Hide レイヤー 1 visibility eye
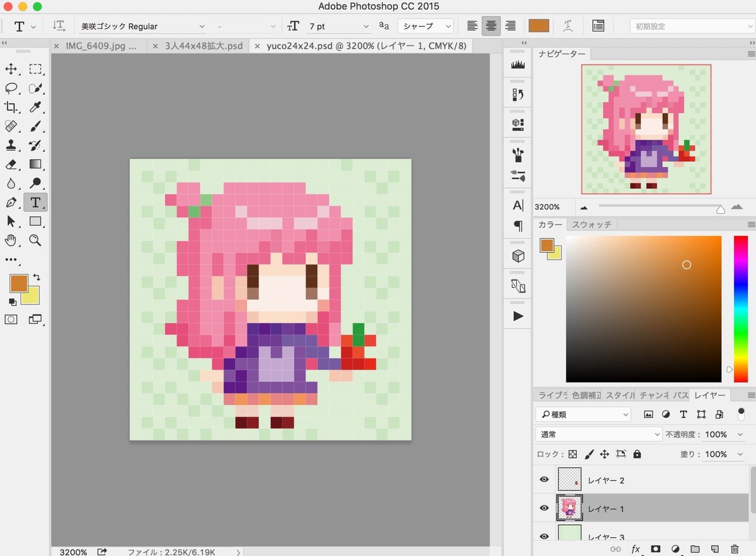This screenshot has height=556, width=756. pyautogui.click(x=544, y=508)
